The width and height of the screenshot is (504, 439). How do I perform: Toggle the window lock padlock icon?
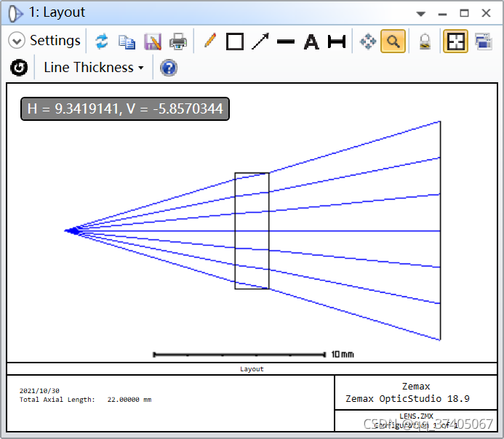[425, 41]
